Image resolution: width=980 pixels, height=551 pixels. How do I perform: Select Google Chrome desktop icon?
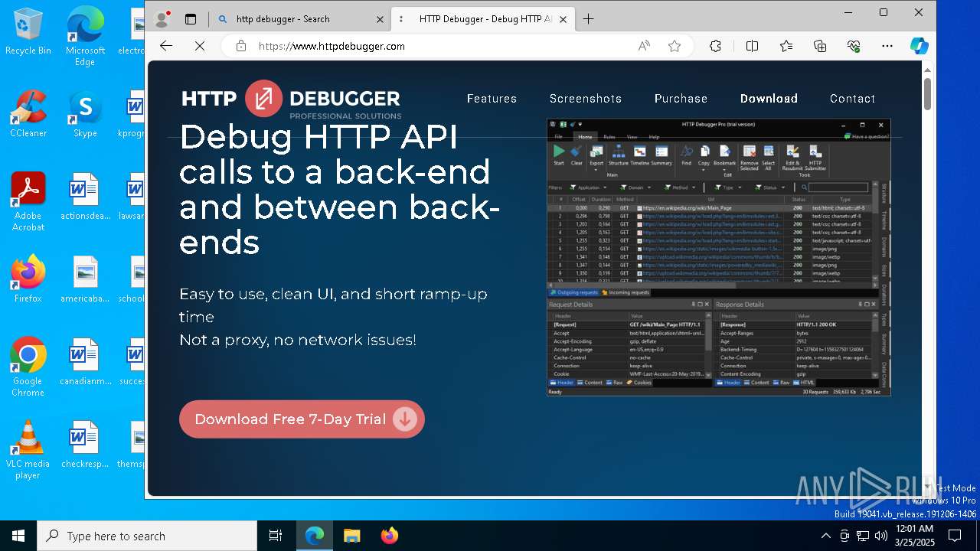(x=28, y=367)
